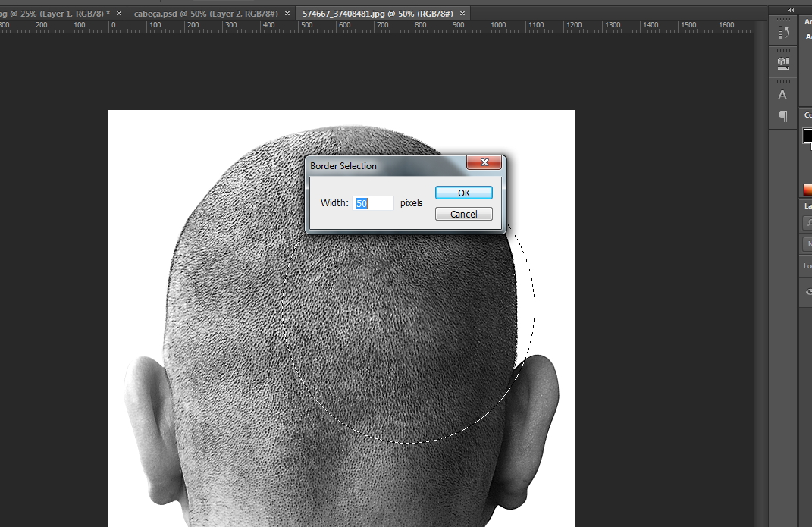This screenshot has height=527, width=812.
Task: Close the 574667_37408481.jpg document tab
Action: pyautogui.click(x=462, y=14)
